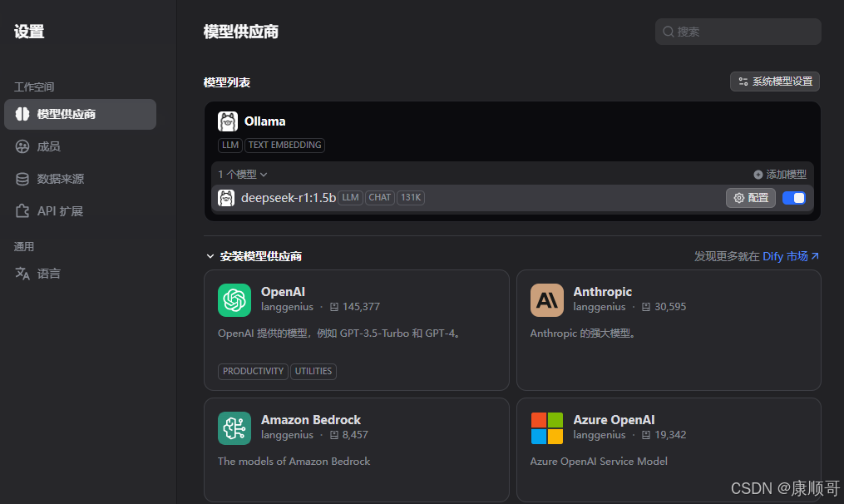Image resolution: width=844 pixels, height=504 pixels.
Task: Click the puzzle icon for API 扩展
Action: click(x=22, y=211)
